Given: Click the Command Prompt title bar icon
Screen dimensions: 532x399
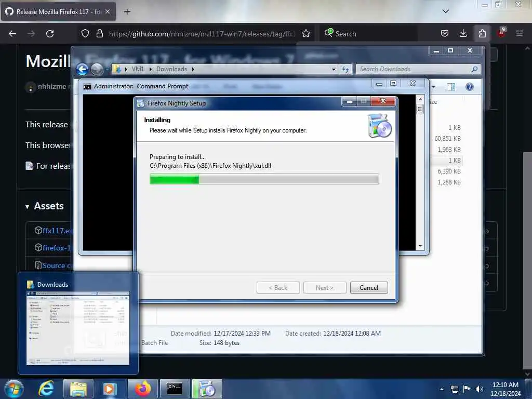Looking at the screenshot, I should click(x=87, y=87).
